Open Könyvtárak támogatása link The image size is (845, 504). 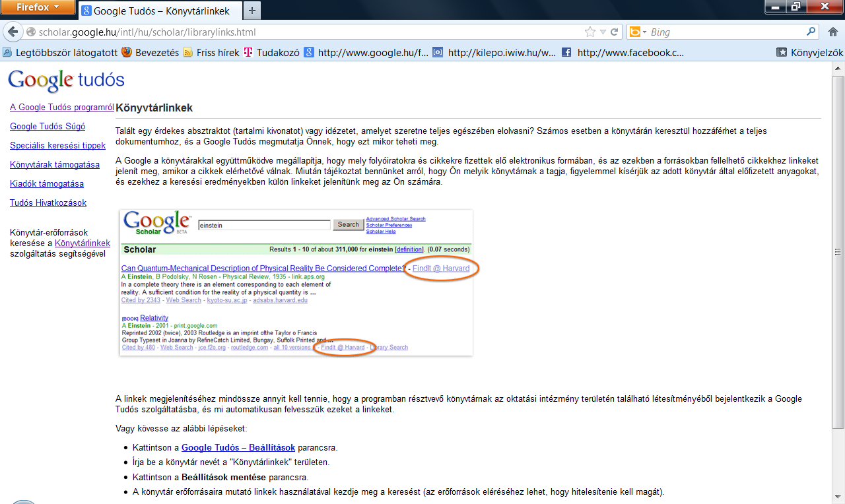[55, 165]
